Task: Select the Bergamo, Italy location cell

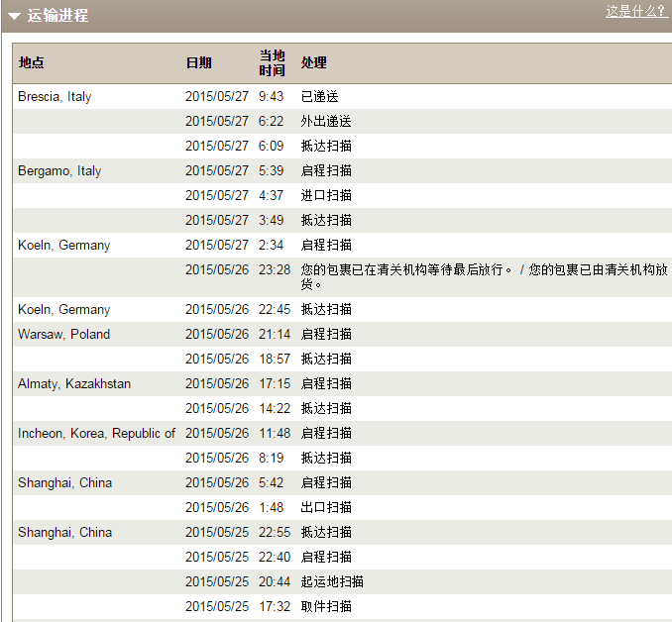Action: click(x=59, y=171)
